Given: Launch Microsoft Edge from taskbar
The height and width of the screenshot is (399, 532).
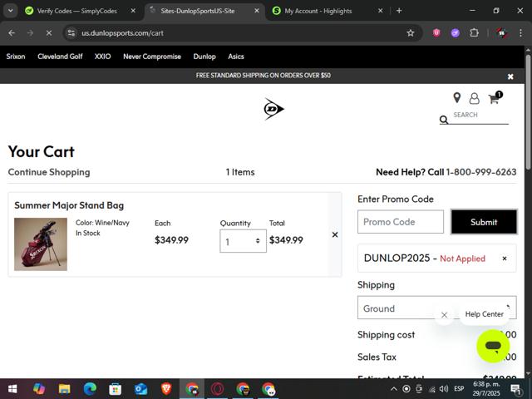Looking at the screenshot, I should (90, 389).
